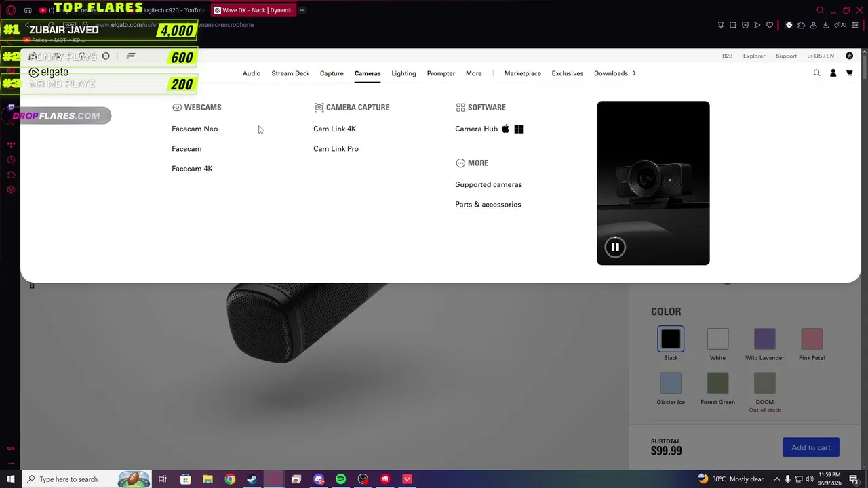868x488 pixels.
Task: Open the Cam Link Pro link
Action: point(336,149)
